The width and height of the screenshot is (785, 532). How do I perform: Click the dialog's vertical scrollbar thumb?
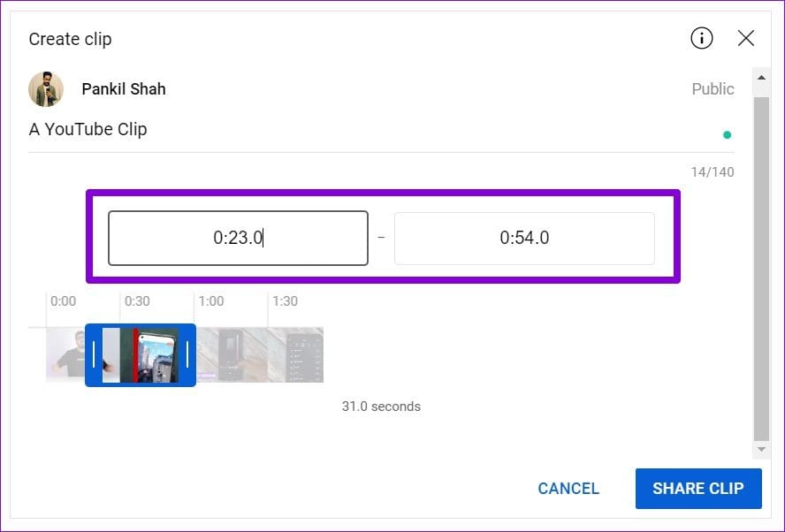click(x=761, y=269)
